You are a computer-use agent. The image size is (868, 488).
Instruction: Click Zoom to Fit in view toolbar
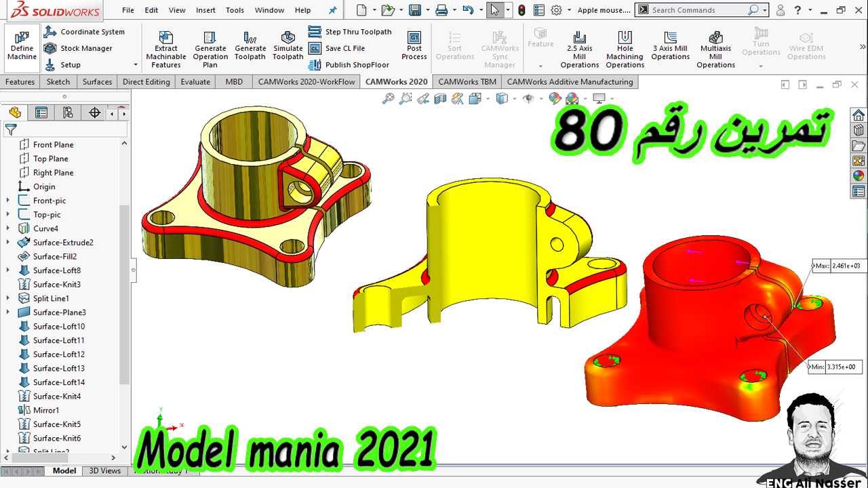click(x=388, y=99)
